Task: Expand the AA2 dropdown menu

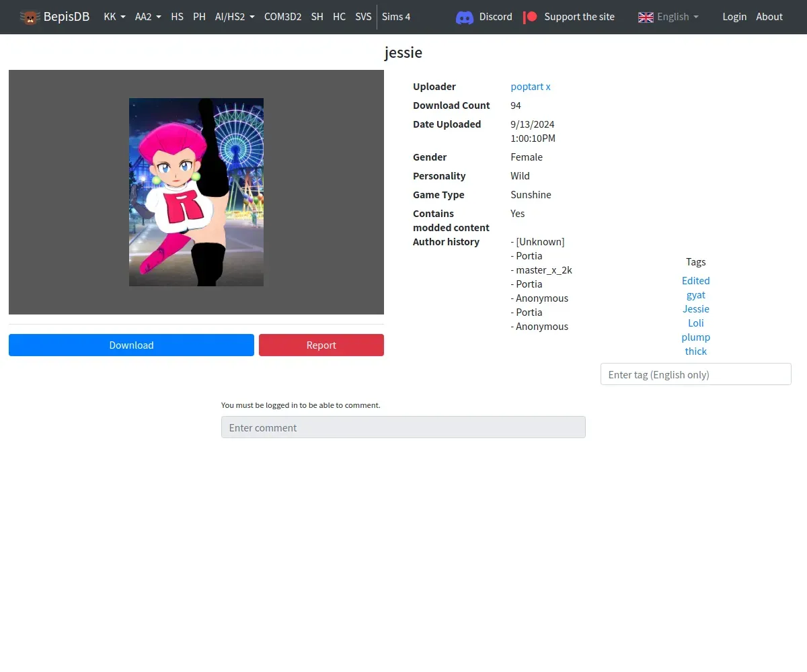Action: point(148,17)
